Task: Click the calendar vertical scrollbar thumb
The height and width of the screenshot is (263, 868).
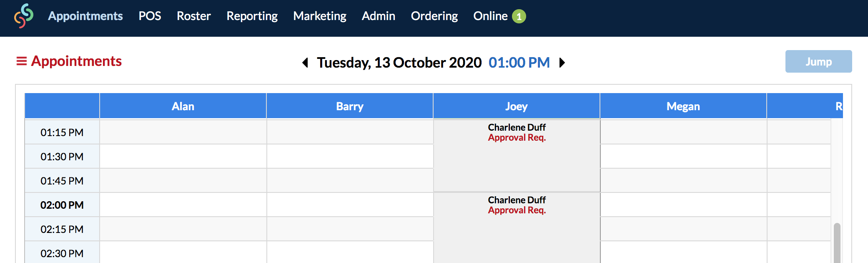Action: pos(837,243)
